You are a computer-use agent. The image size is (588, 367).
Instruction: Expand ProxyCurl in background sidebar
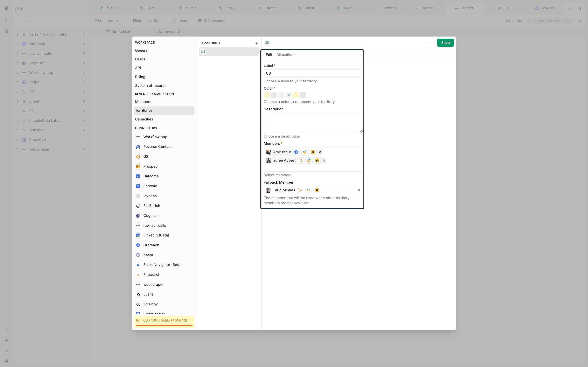[18, 140]
